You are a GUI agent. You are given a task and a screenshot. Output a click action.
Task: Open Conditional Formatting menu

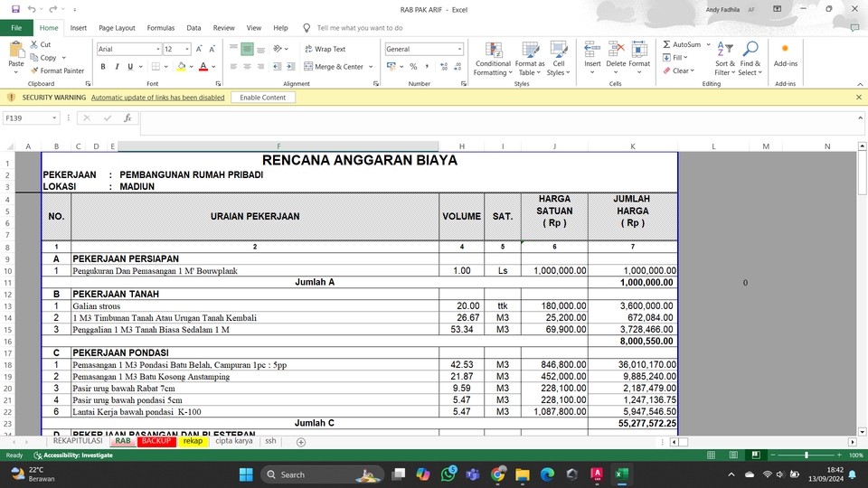(493, 59)
